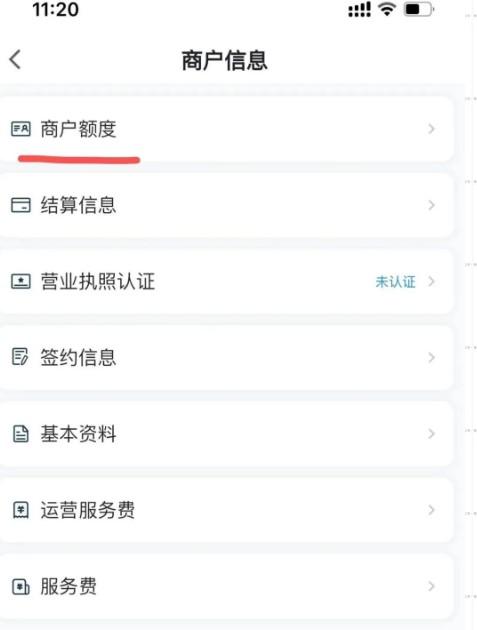Screen dimensions: 477x630
Task: Tap the back arrow icon
Action: 15,60
